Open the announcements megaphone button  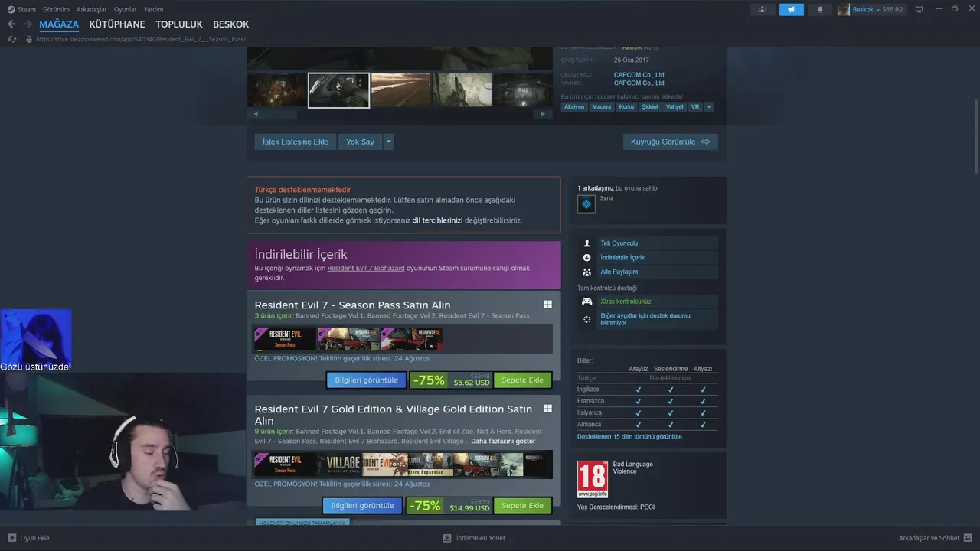(792, 10)
